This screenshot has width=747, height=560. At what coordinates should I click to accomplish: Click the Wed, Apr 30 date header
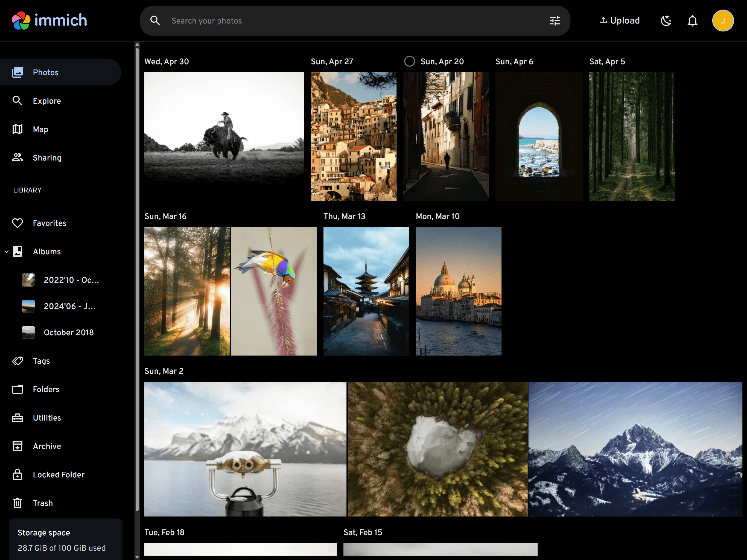point(167,62)
